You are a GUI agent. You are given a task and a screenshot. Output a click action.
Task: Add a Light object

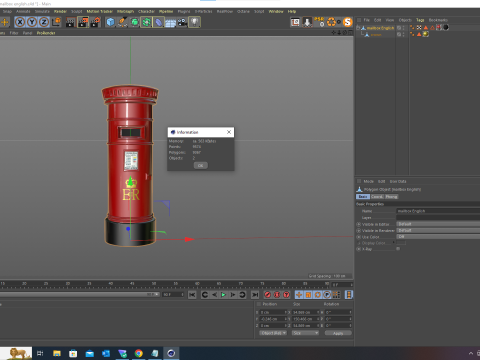[x=194, y=22]
